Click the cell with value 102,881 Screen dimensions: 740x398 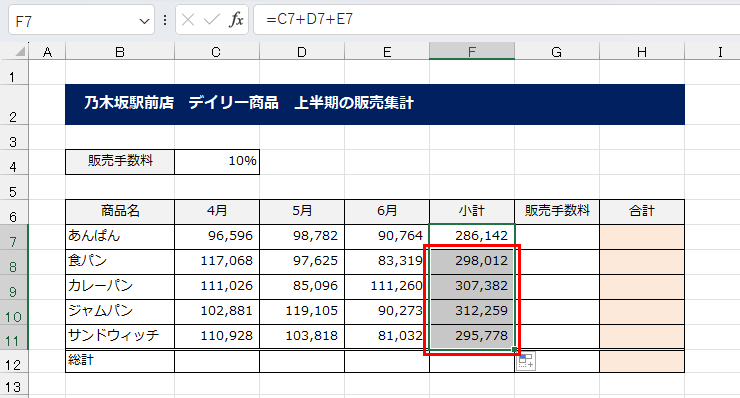(217, 312)
